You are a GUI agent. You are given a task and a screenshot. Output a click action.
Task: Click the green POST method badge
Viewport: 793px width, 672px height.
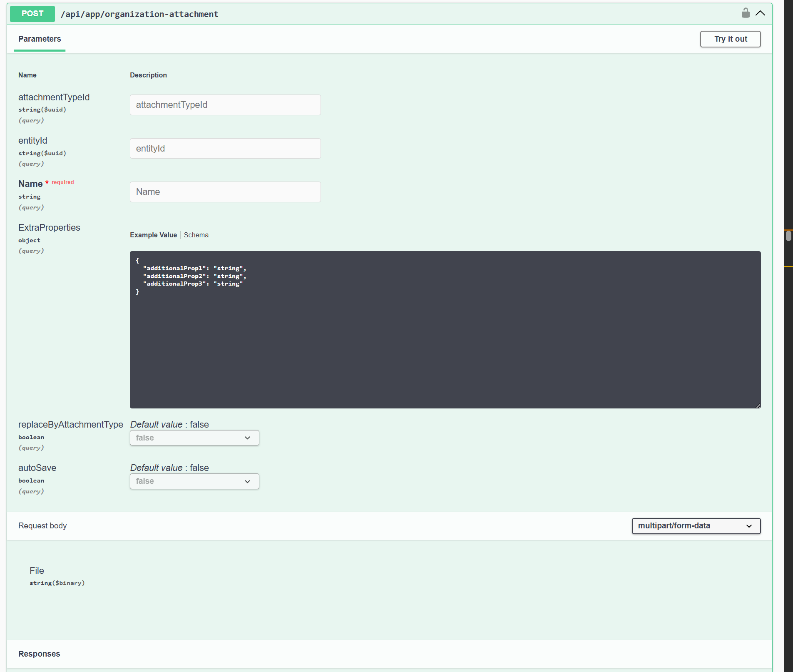coord(32,14)
